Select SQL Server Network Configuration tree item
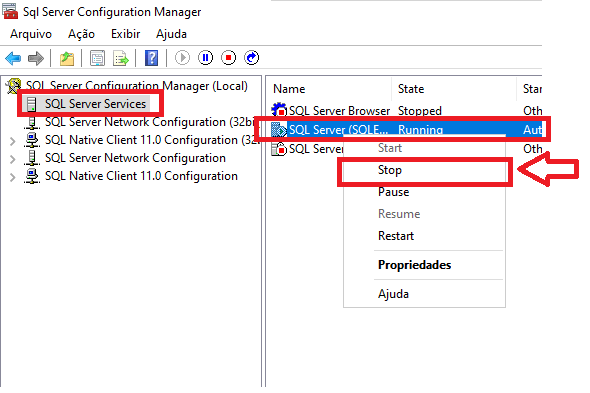Viewport: 590px width, 393px height. (135, 158)
